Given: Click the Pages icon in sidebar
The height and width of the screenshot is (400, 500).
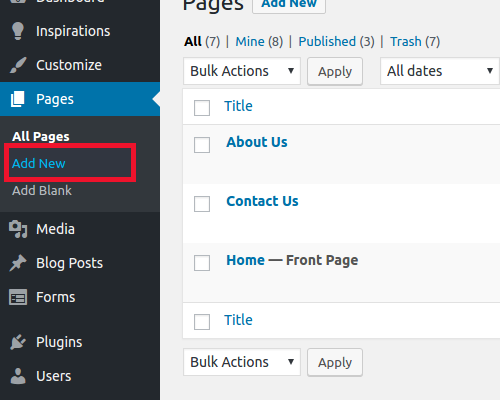Looking at the screenshot, I should (18, 99).
